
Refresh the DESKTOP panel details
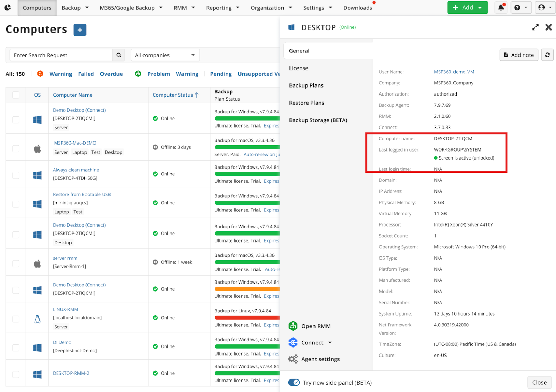click(547, 55)
